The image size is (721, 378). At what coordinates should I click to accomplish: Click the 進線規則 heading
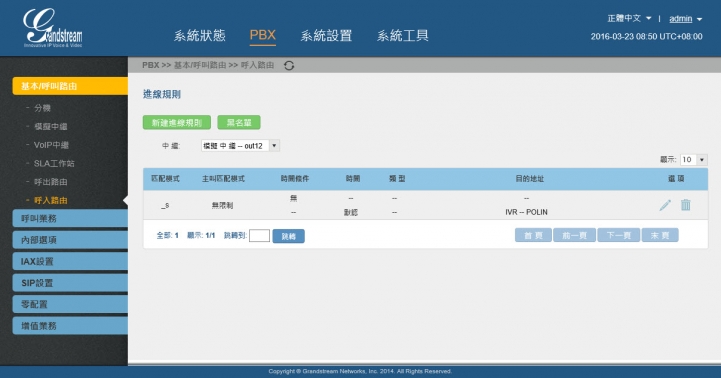click(161, 94)
